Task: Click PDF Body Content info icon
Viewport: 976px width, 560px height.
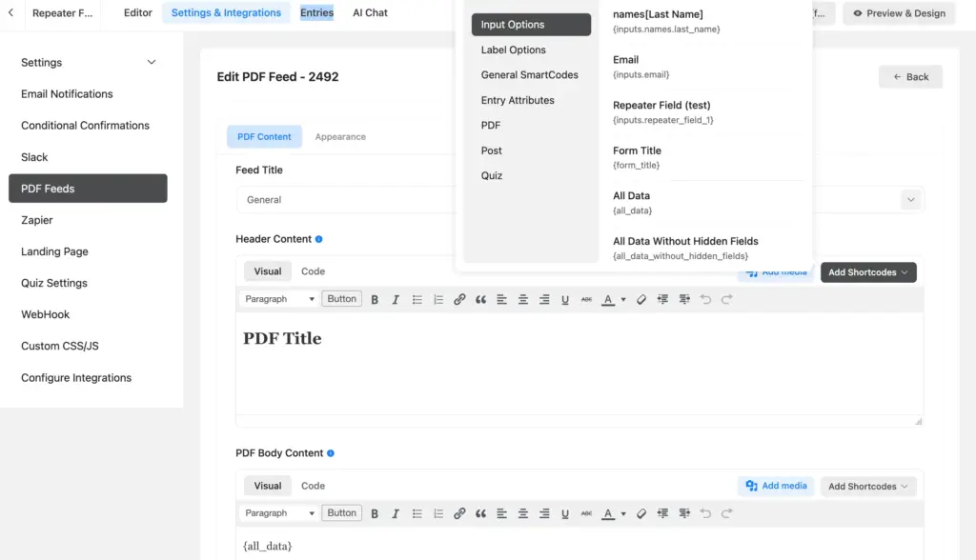Action: (x=331, y=453)
